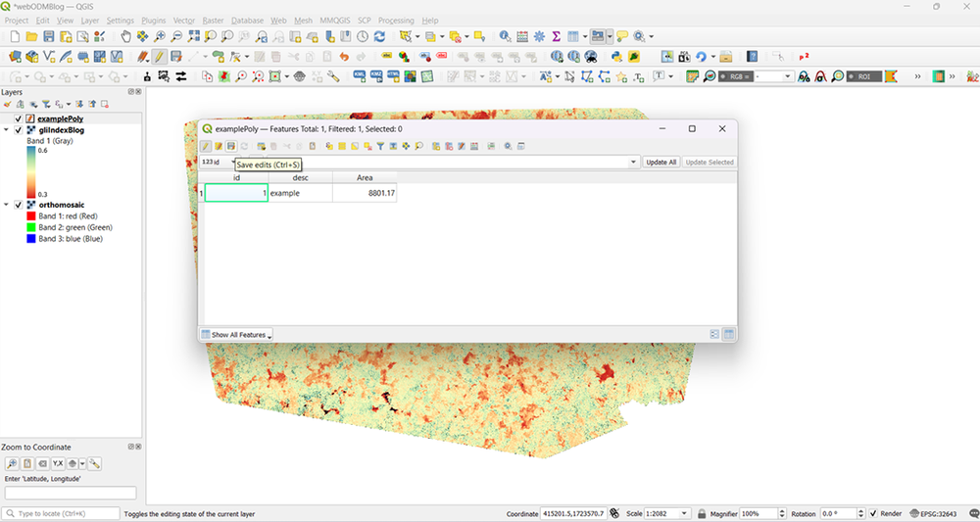The width and height of the screenshot is (980, 522).
Task: Uncheck the orthomosaic layer checkbox
Action: click(x=18, y=205)
